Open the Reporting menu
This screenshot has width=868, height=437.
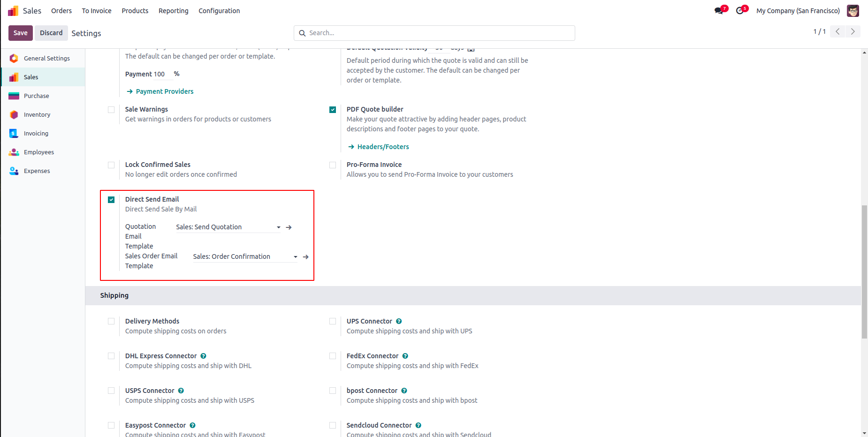tap(173, 11)
